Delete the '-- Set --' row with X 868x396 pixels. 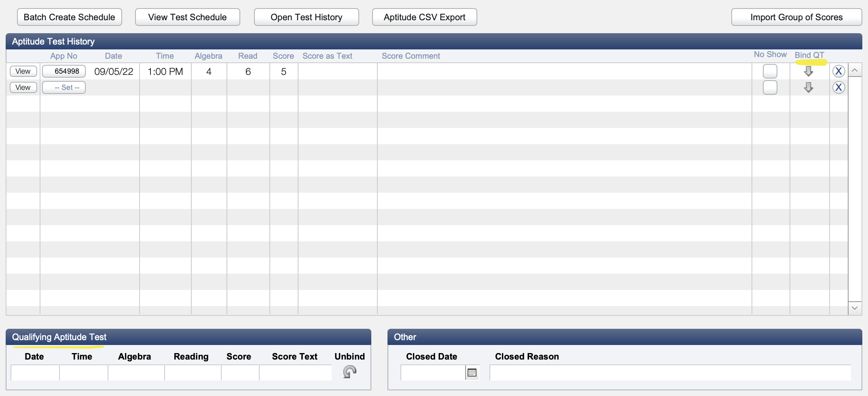[x=838, y=87]
